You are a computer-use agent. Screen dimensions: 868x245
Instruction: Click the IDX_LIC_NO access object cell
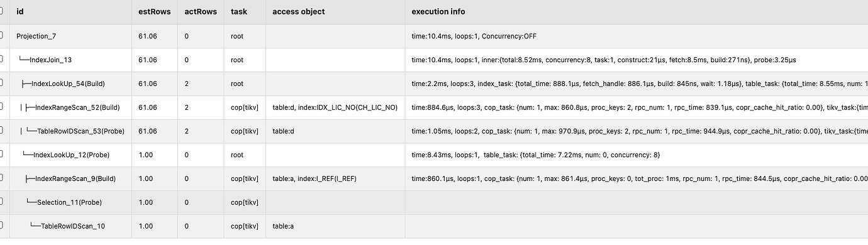pos(335,107)
